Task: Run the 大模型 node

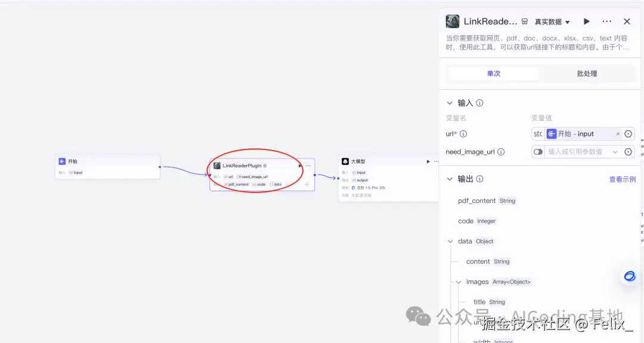Action: pyautogui.click(x=428, y=161)
